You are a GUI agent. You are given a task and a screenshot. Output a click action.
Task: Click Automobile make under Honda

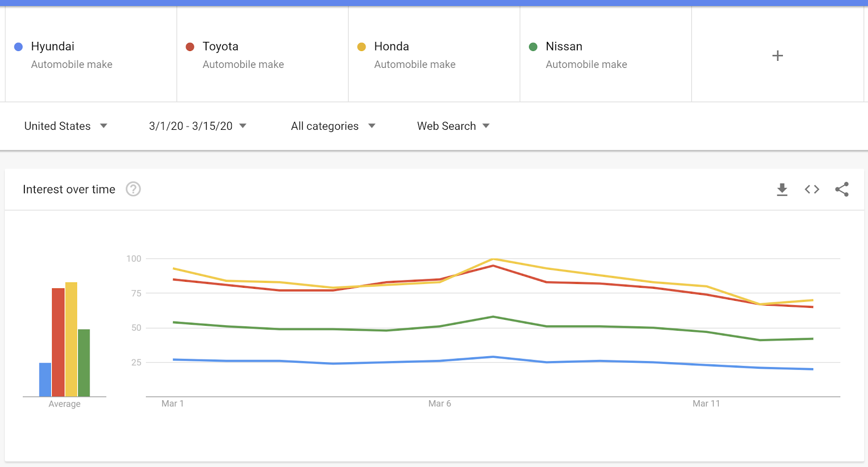click(x=415, y=65)
